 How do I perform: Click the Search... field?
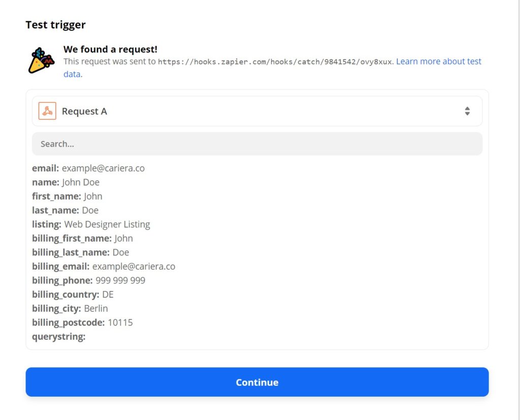click(257, 144)
